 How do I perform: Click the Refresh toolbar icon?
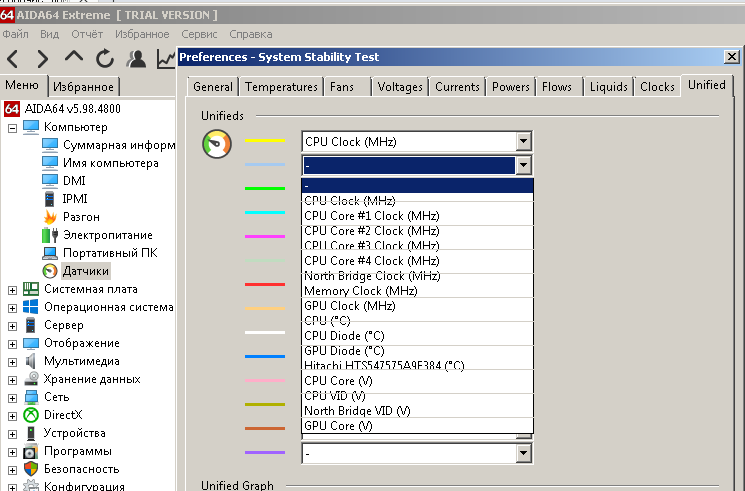pos(105,59)
